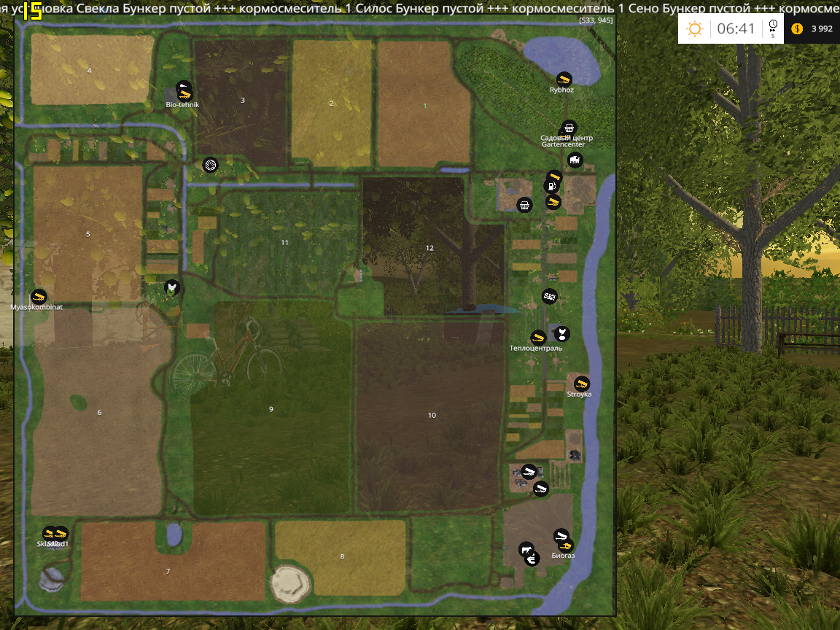Click the Myasokombinat yellow tipper marker
The width and height of the screenshot is (840, 630).
[39, 296]
